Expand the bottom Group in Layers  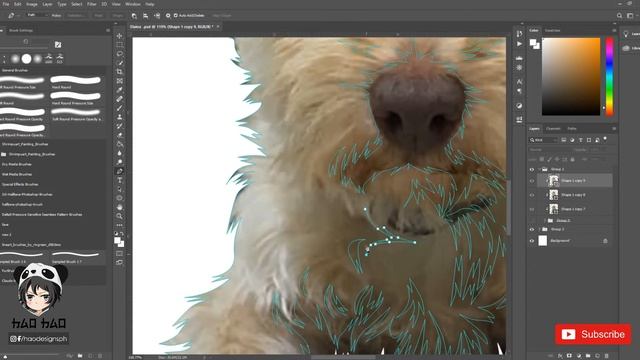tap(539, 229)
